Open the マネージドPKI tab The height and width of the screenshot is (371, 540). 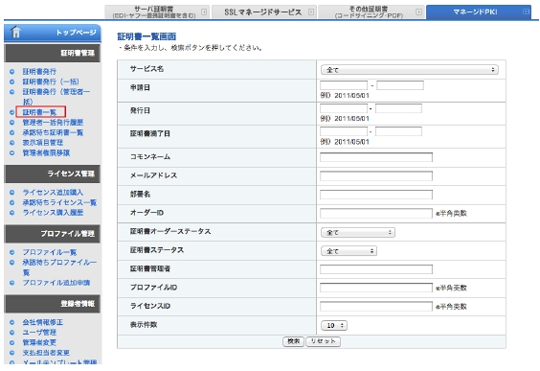point(478,12)
